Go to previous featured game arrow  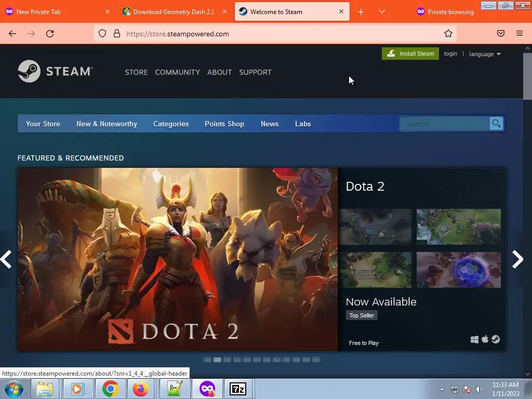pyautogui.click(x=6, y=259)
